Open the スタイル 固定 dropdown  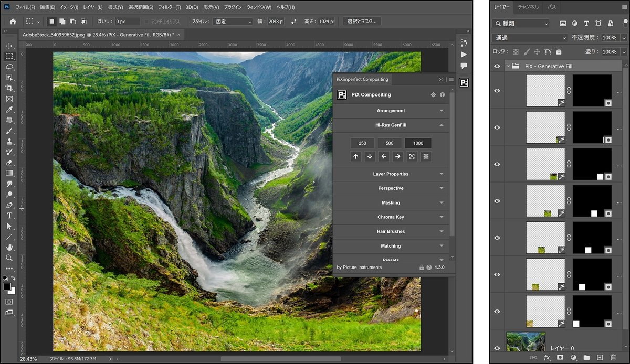click(x=233, y=22)
